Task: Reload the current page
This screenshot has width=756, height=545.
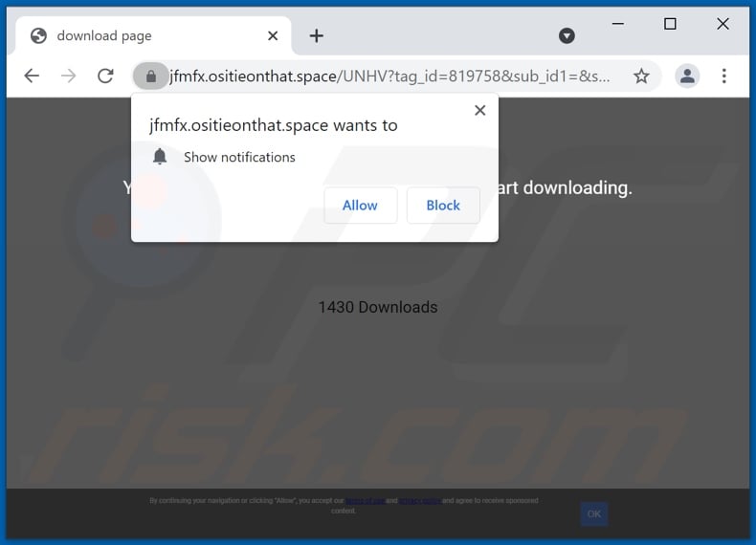Action: pos(105,76)
